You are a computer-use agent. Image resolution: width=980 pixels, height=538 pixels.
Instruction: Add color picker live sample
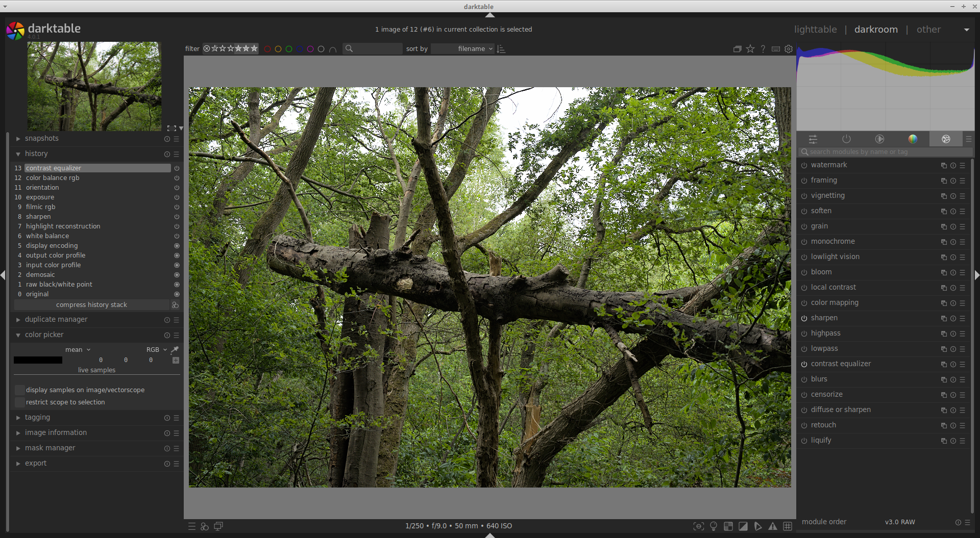click(176, 360)
